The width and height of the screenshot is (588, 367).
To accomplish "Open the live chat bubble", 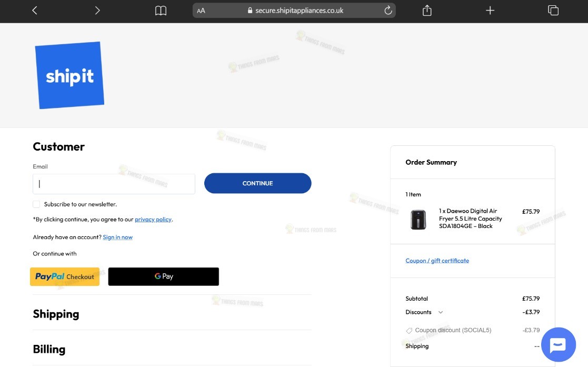I will pyautogui.click(x=558, y=344).
